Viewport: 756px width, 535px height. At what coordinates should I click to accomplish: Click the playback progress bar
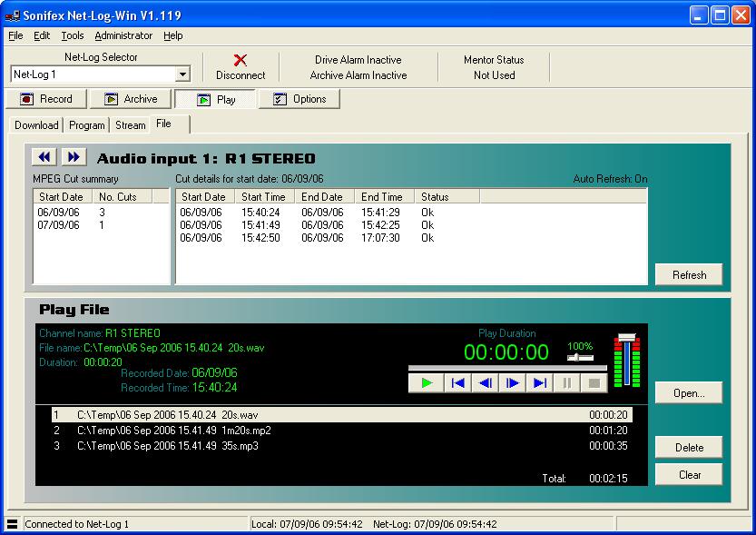coord(507,368)
